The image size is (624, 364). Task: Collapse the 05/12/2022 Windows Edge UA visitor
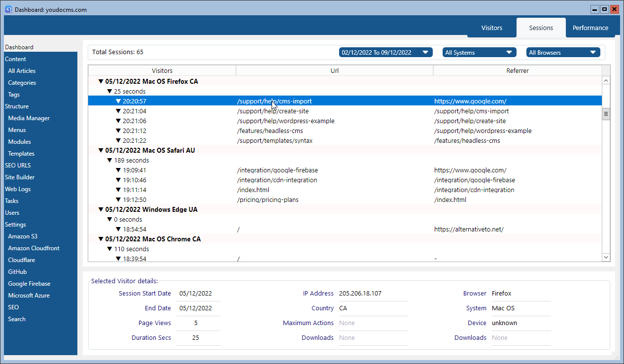click(x=101, y=210)
